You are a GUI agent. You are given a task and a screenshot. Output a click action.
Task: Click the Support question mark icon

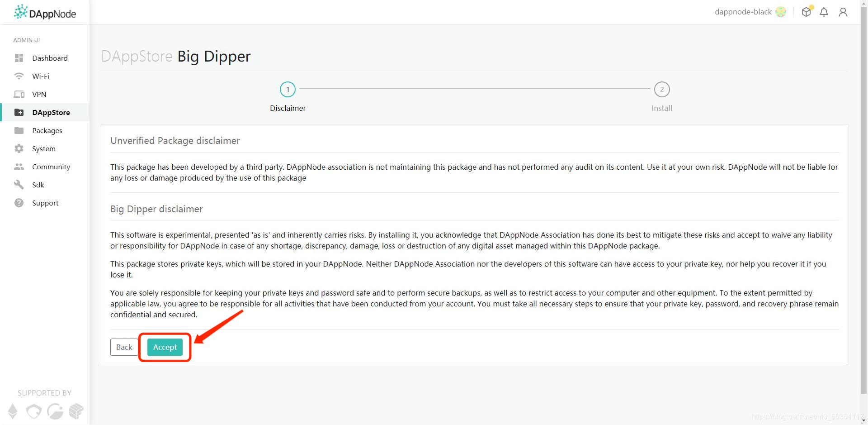(19, 203)
